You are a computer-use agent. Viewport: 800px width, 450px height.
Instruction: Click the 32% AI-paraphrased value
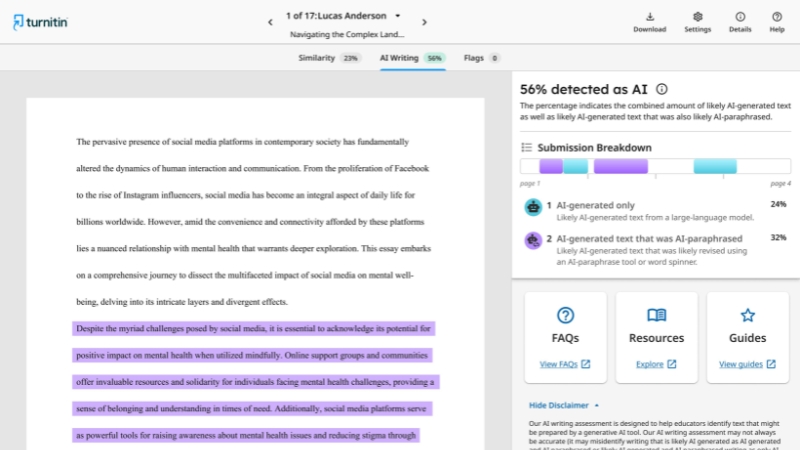(x=778, y=237)
